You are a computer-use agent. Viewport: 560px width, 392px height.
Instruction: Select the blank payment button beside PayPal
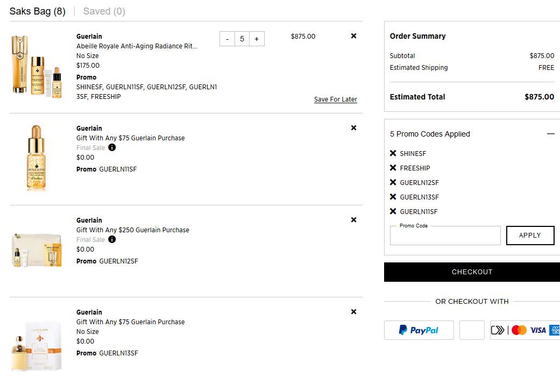[x=472, y=330]
